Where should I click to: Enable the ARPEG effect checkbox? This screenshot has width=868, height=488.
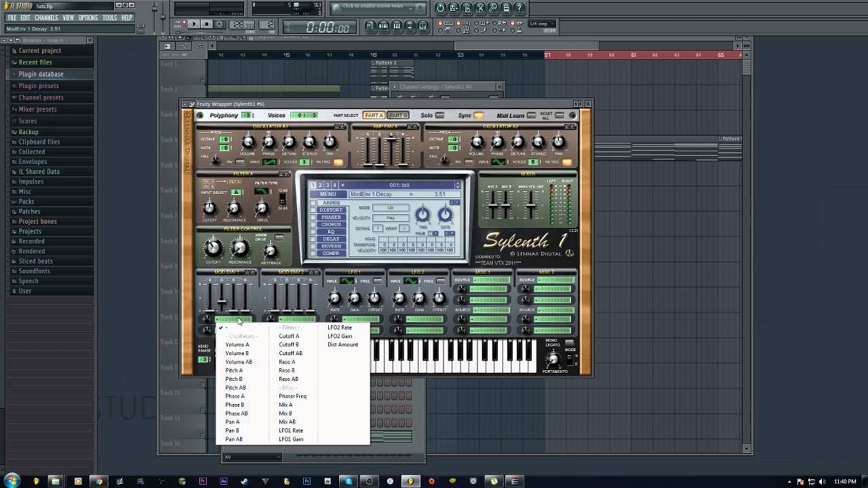point(313,203)
